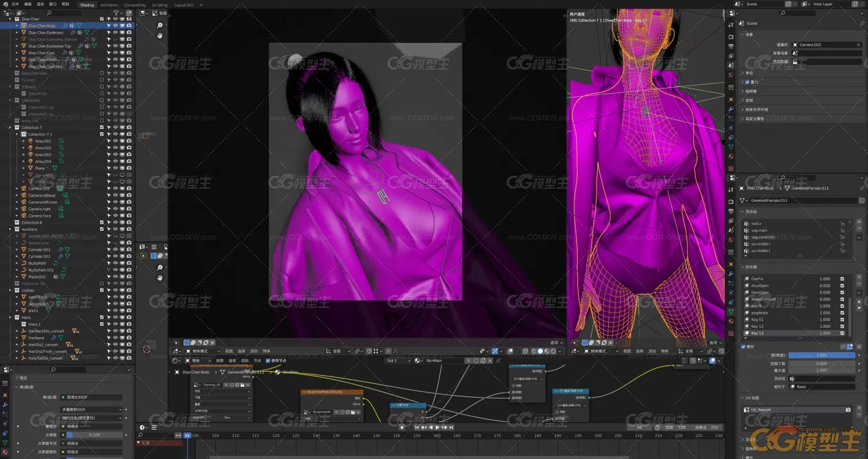This screenshot has height=459, width=868.
Task: Open the 渲染 menu
Action: coord(40,4)
